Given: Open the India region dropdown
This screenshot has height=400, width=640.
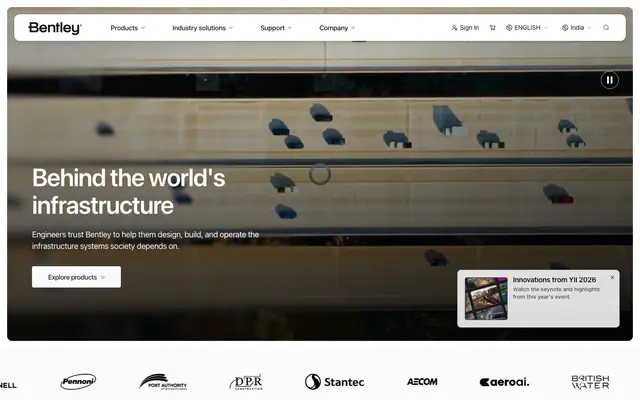Looking at the screenshot, I should pos(577,28).
